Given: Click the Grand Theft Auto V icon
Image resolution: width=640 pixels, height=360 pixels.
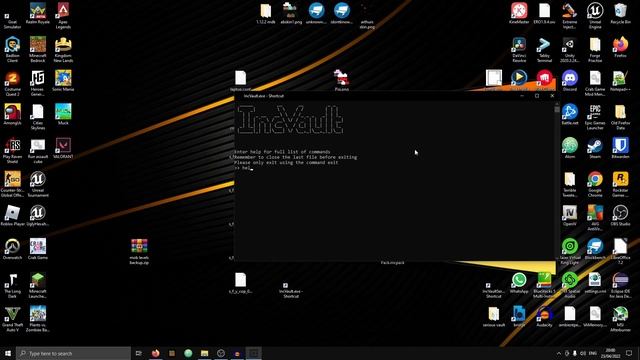Looking at the screenshot, I should pyautogui.click(x=12, y=319).
